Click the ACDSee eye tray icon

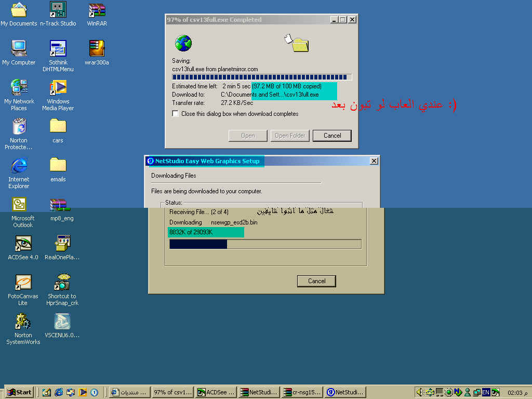pos(495,392)
